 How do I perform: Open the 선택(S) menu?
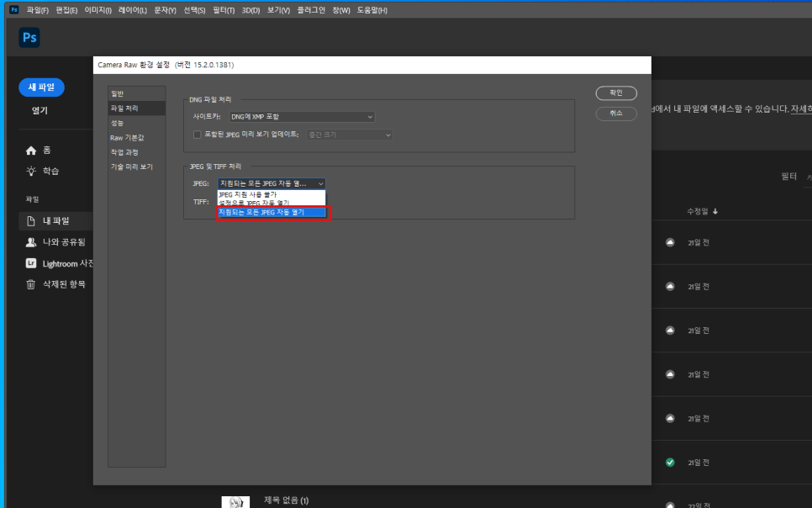pos(194,10)
